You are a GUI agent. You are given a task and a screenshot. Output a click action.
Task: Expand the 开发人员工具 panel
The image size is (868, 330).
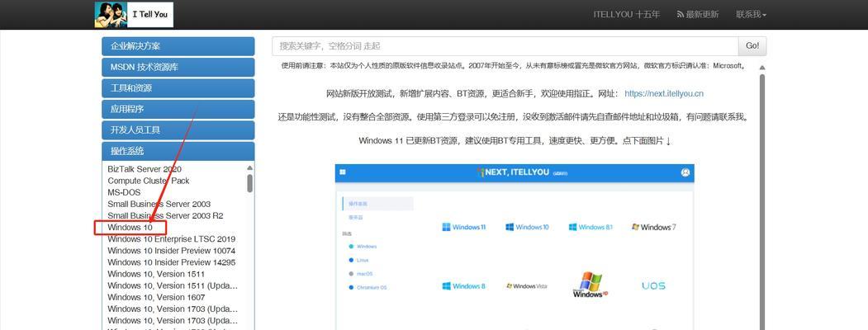[178, 130]
